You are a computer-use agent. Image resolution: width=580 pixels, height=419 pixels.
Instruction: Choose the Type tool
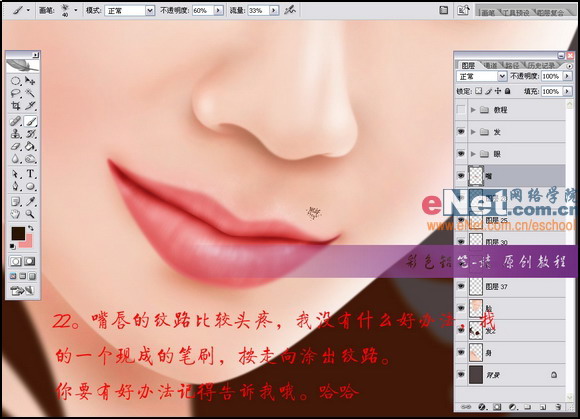[31, 173]
